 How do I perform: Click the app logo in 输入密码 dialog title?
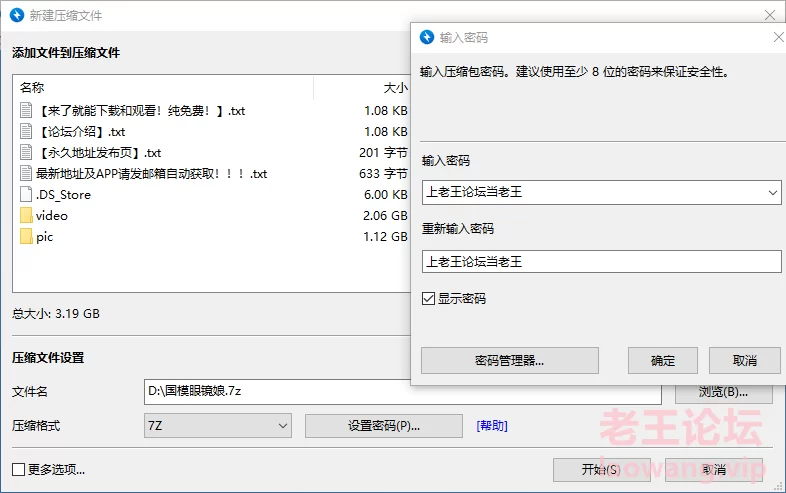[427, 37]
